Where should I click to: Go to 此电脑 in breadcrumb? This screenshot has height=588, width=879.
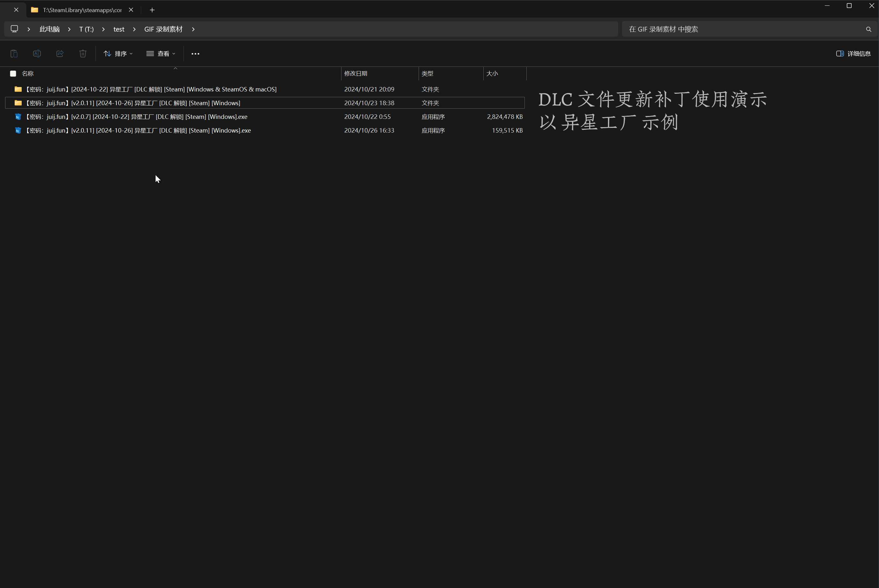pyautogui.click(x=49, y=29)
